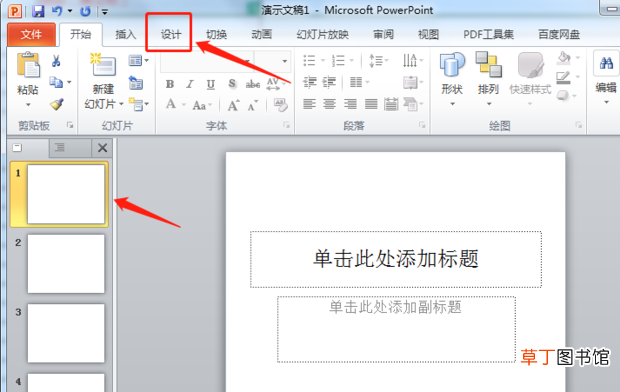The width and height of the screenshot is (620, 392).
Task: Click the Save icon in quick access toolbar
Action: pos(38,11)
